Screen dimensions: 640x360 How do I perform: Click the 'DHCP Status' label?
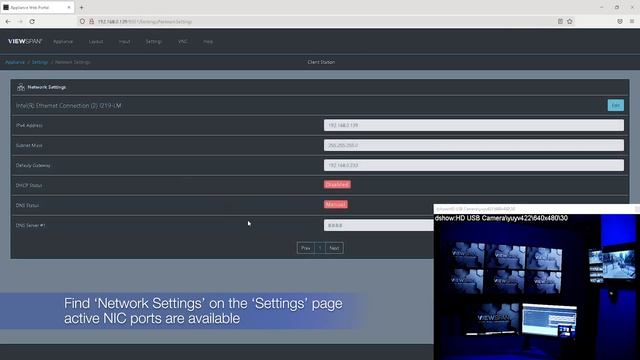29,185
